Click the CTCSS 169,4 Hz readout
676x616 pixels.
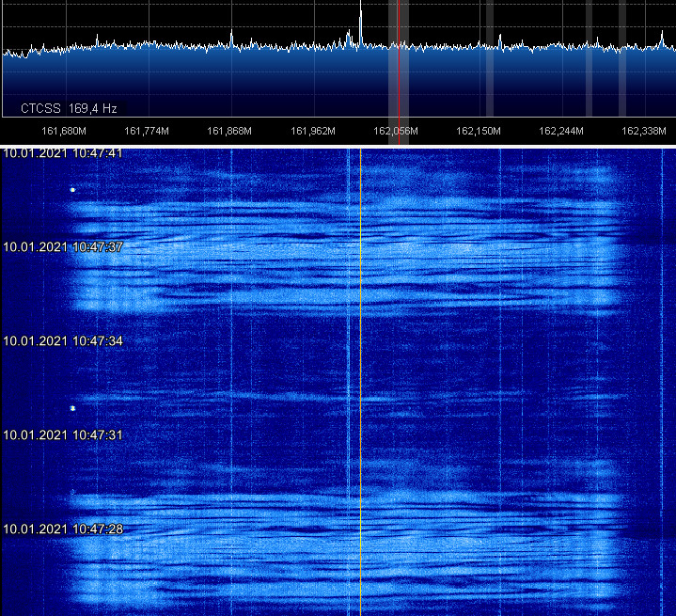pyautogui.click(x=69, y=108)
